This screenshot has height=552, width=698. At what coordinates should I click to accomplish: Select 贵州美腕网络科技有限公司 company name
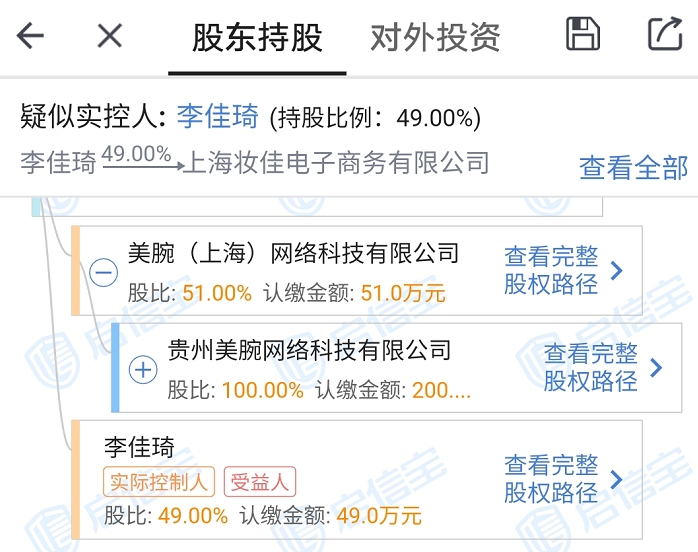309,350
